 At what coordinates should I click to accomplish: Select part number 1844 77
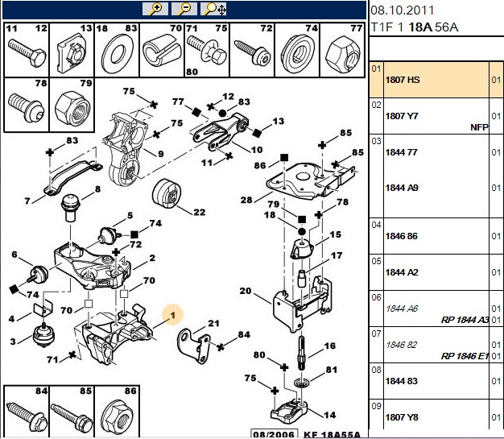401,152
